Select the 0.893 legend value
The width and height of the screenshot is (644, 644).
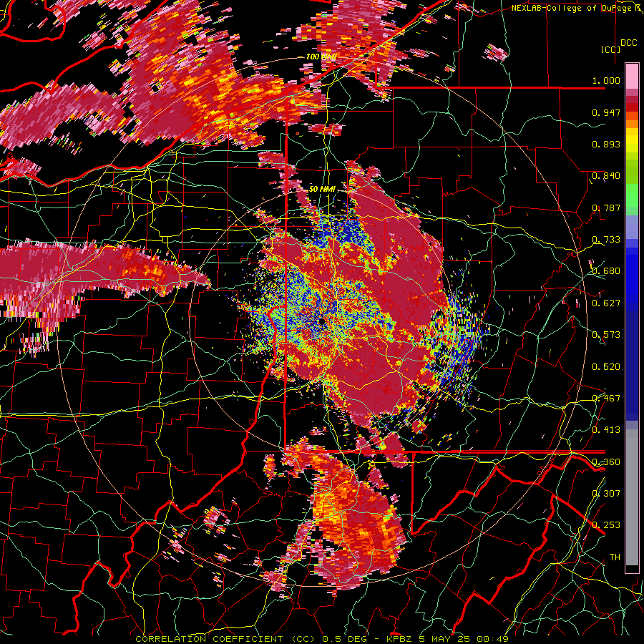click(606, 144)
